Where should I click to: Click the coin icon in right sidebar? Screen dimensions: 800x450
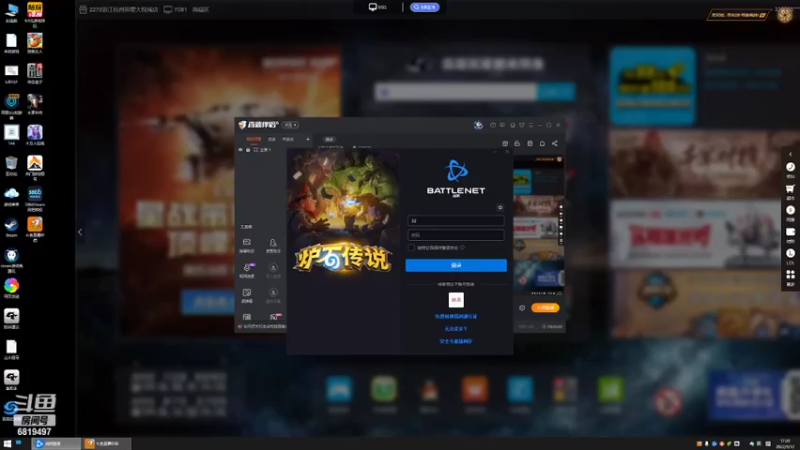pyautogui.click(x=790, y=210)
